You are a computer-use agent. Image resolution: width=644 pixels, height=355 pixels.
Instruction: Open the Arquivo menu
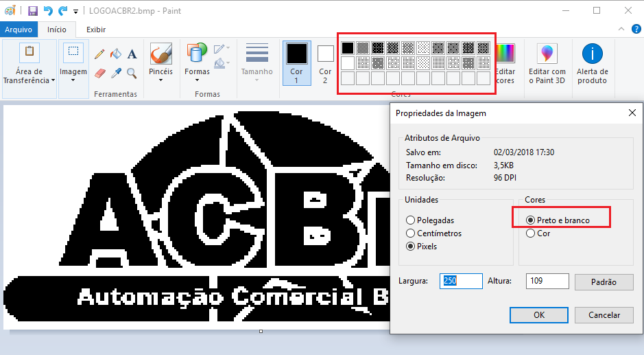tap(19, 30)
